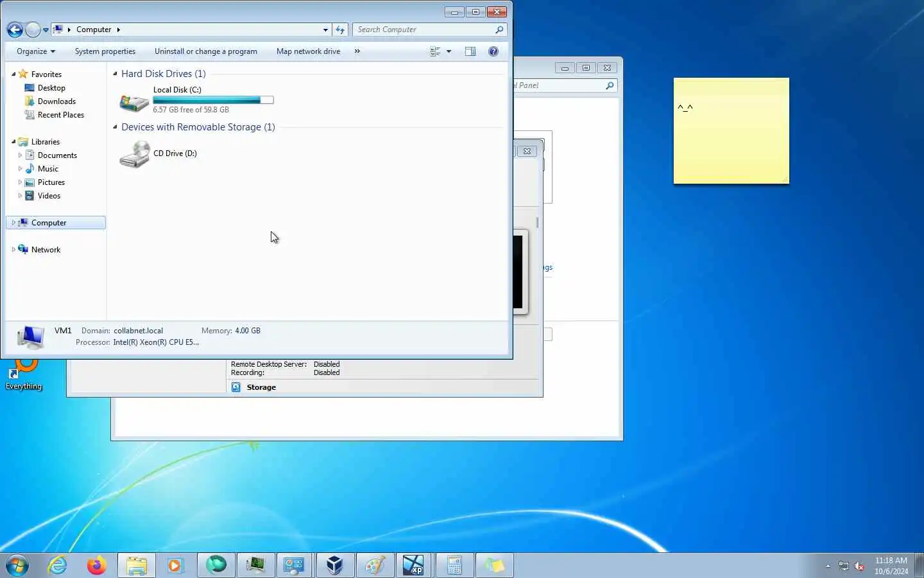Toggle the preview pane icon
The height and width of the screenshot is (578, 924).
[x=470, y=51]
